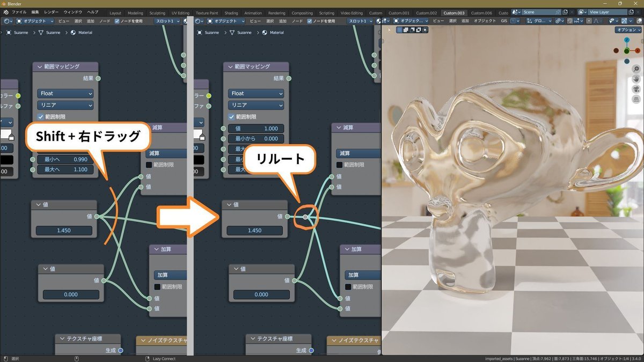Toggle snapping magnet in viewport header

[x=570, y=21]
